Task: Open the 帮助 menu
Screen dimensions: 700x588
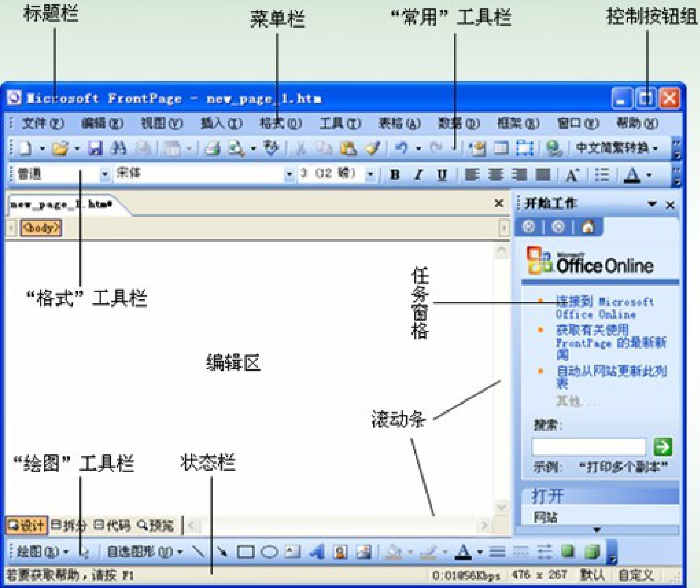Action: coord(637,123)
